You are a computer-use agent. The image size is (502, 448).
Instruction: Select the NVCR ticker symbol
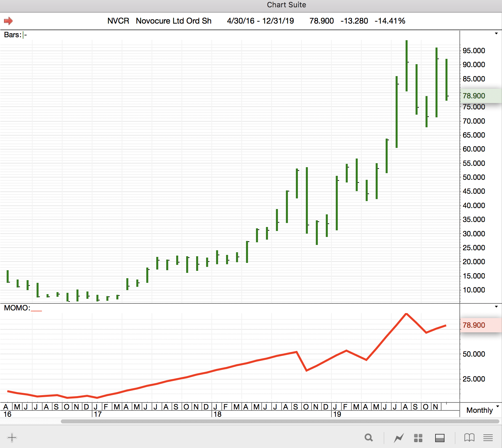[x=118, y=21]
